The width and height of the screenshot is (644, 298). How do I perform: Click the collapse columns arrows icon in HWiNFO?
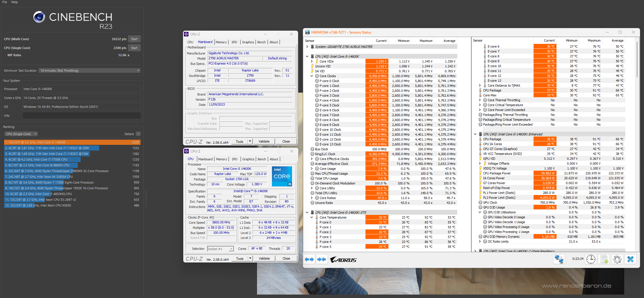[322, 259]
